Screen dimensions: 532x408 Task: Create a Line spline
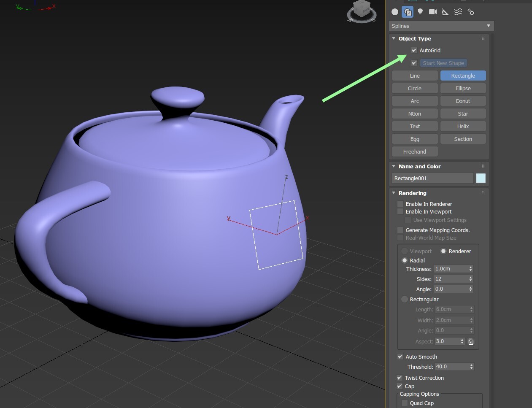coord(415,76)
